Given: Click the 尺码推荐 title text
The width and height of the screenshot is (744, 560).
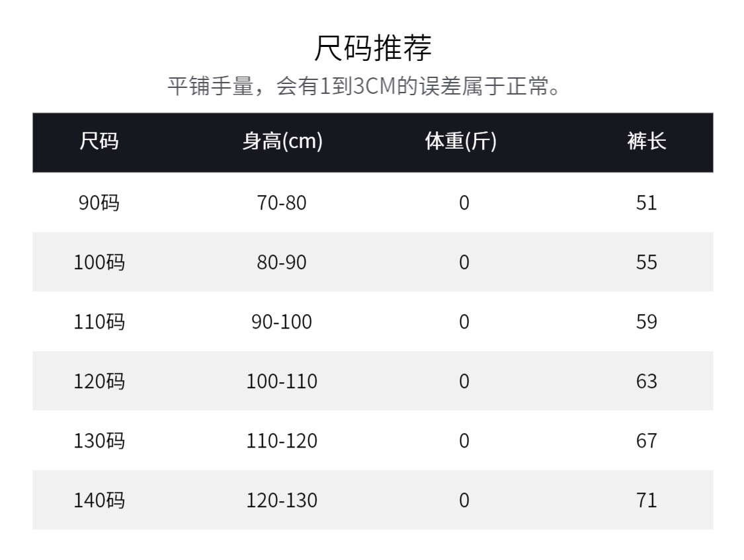Looking at the screenshot, I should click(x=372, y=48).
